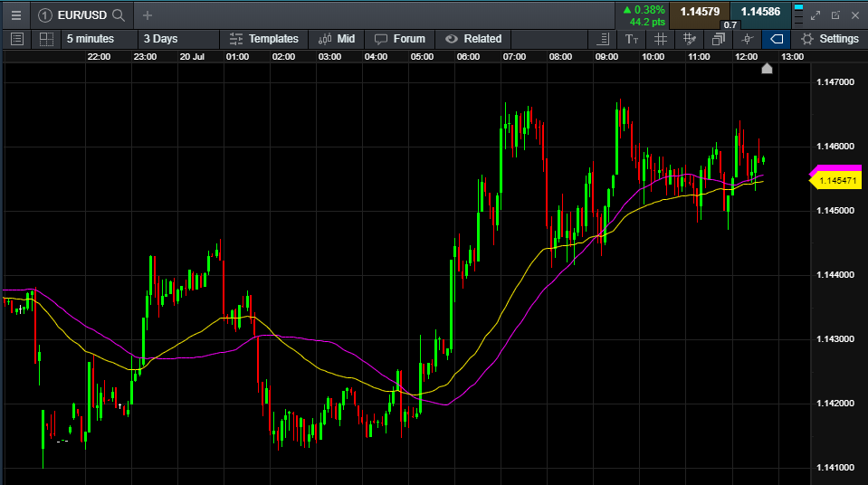Open the chart list panel icon

click(x=17, y=39)
